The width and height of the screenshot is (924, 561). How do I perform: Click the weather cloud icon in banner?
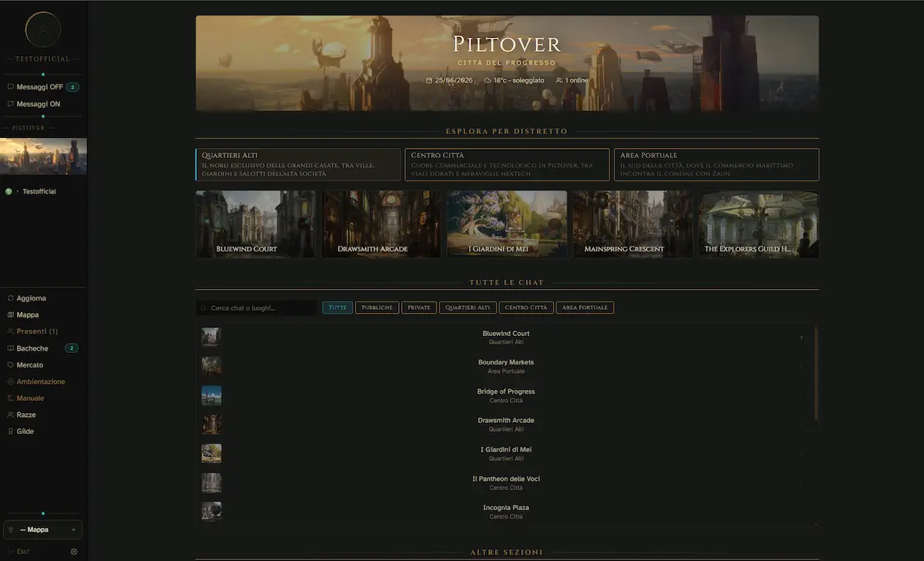[x=487, y=80]
